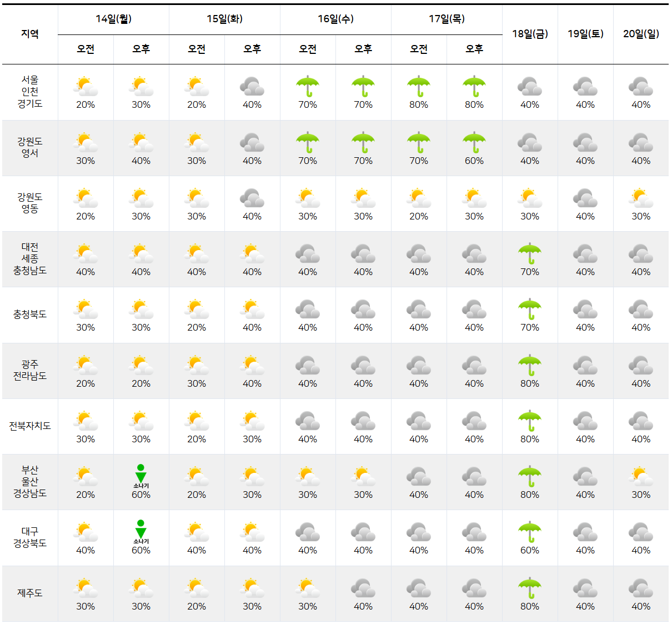Click the 16일(수) date header
Viewport: 672px width, 624px height.
pyautogui.click(x=335, y=19)
